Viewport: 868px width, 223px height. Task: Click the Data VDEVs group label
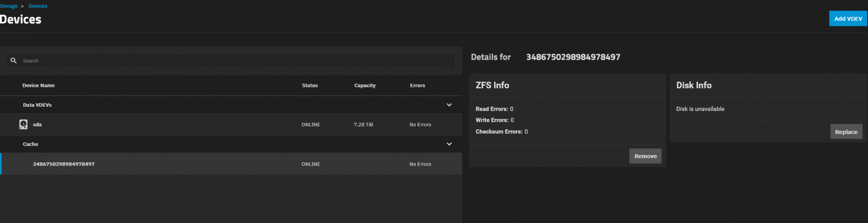point(37,105)
